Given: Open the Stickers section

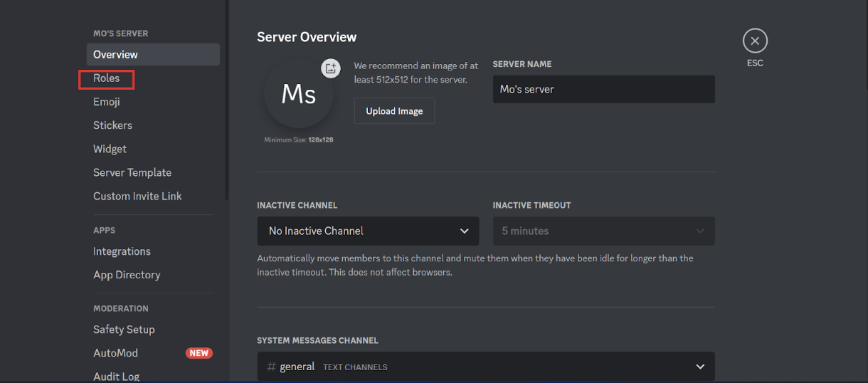Looking at the screenshot, I should tap(112, 125).
